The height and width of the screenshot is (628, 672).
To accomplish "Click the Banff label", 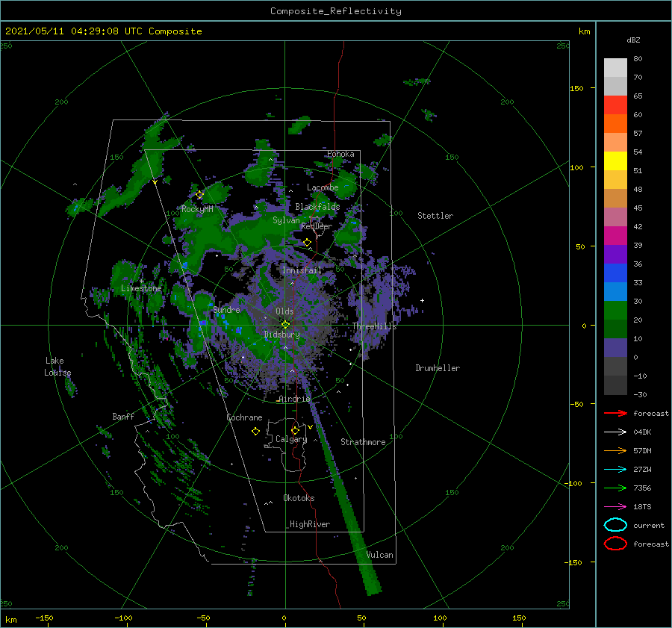I will [123, 417].
